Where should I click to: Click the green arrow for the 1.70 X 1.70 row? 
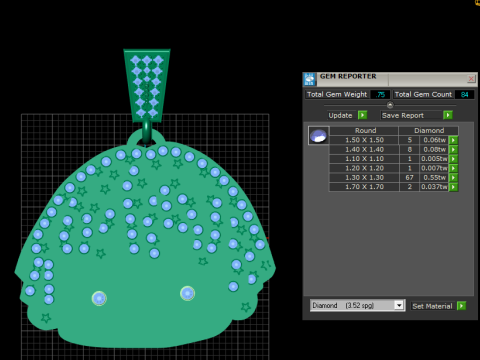[453, 187]
